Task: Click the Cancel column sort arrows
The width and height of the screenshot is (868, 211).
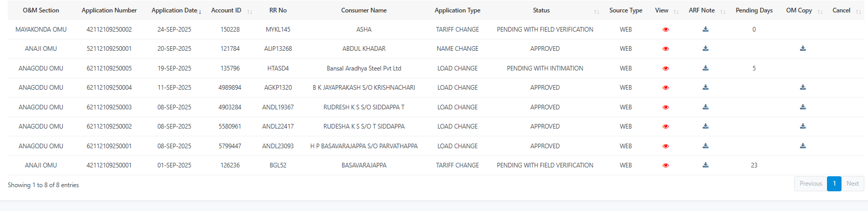Action: [x=859, y=11]
